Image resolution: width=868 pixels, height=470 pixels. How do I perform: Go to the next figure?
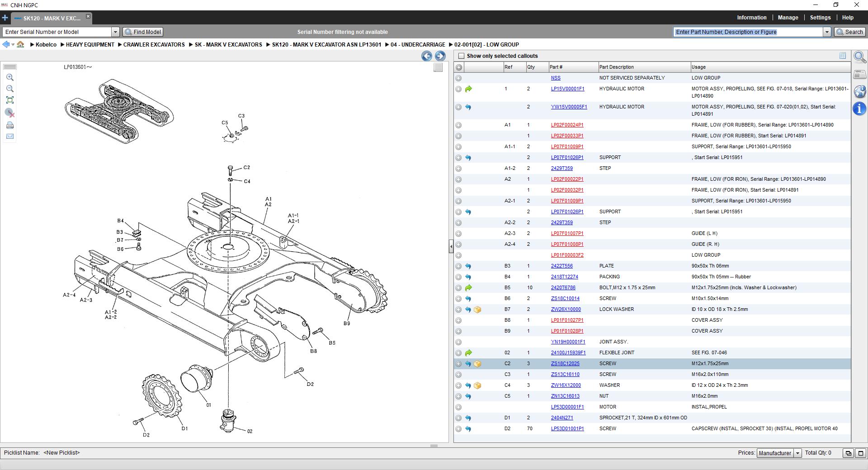click(440, 56)
